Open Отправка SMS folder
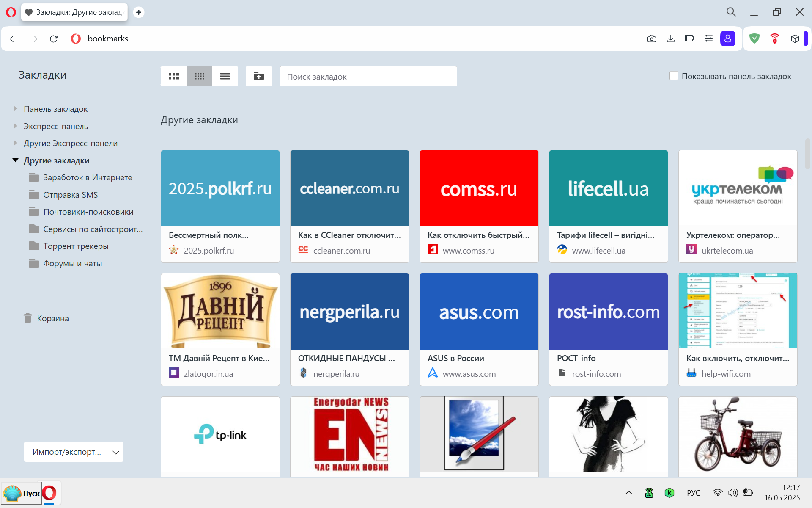812x508 pixels. pos(63,195)
